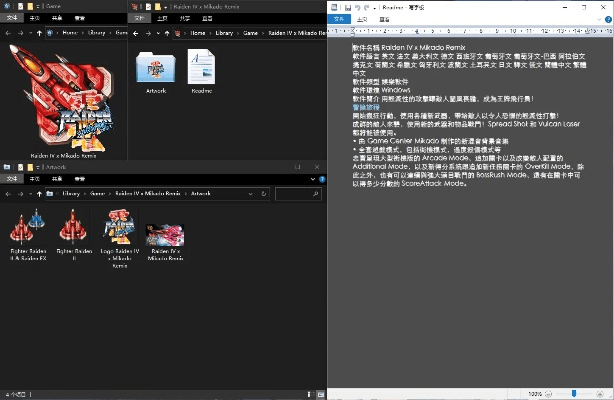
Task: Click back arrow in Raiden IV x Mikado Remix window
Action: coord(136,33)
